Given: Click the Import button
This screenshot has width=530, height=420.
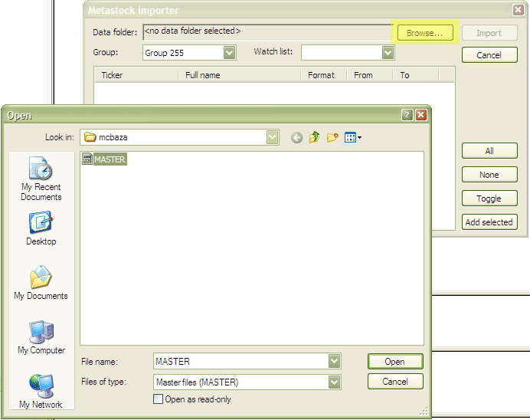Looking at the screenshot, I should click(489, 33).
